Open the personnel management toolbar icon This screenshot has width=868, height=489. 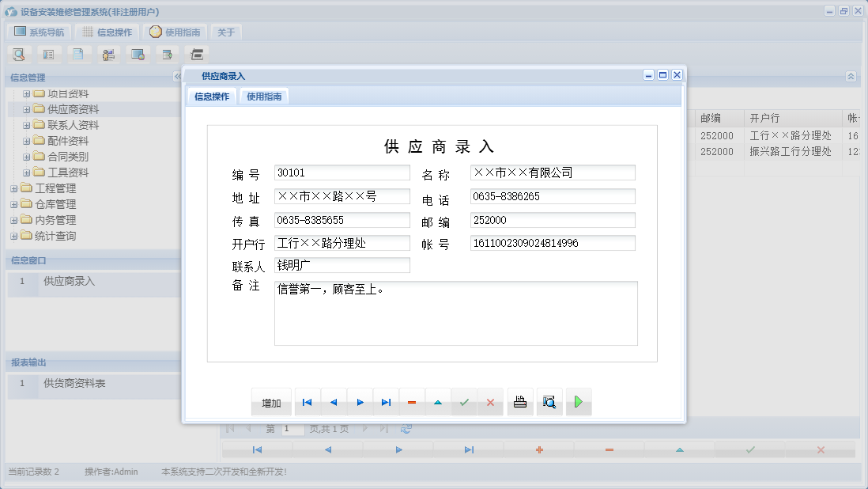point(108,54)
